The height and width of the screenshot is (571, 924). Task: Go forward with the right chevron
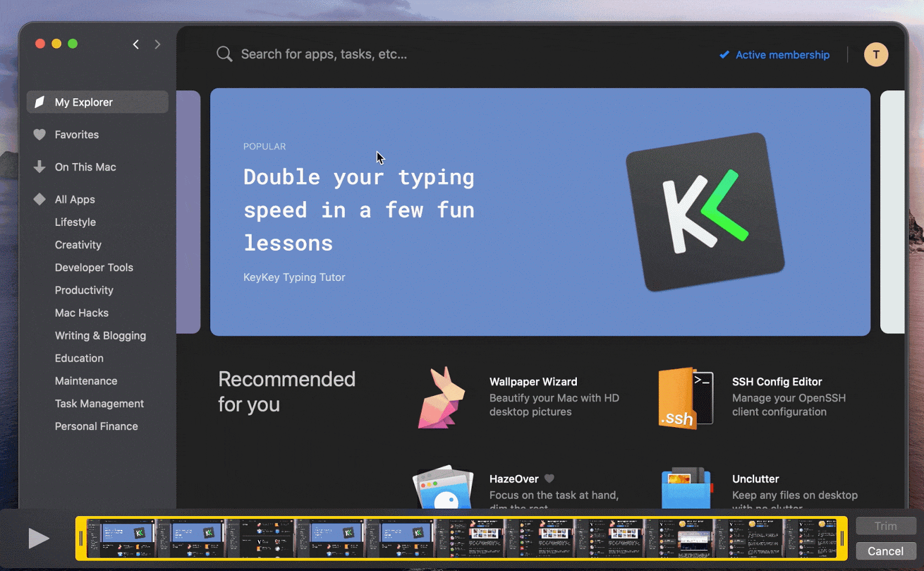coord(157,45)
